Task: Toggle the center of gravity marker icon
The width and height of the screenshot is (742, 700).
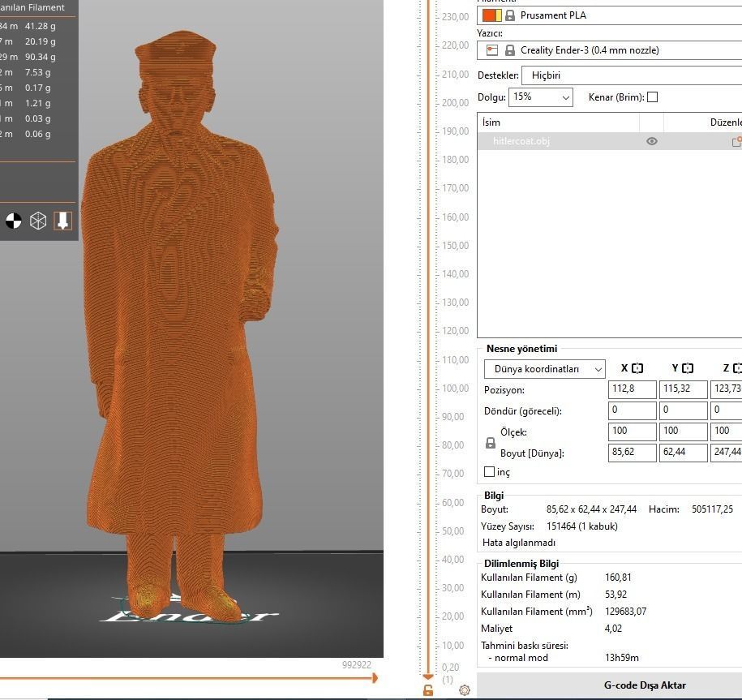Action: 13,221
